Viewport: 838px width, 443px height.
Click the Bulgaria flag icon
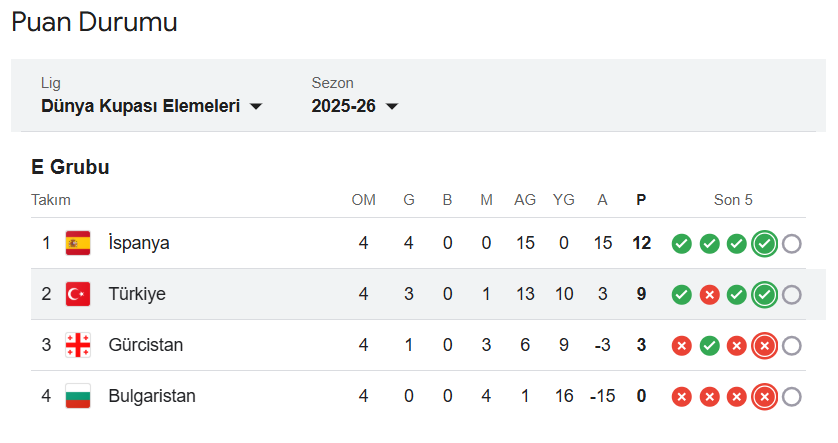78,396
